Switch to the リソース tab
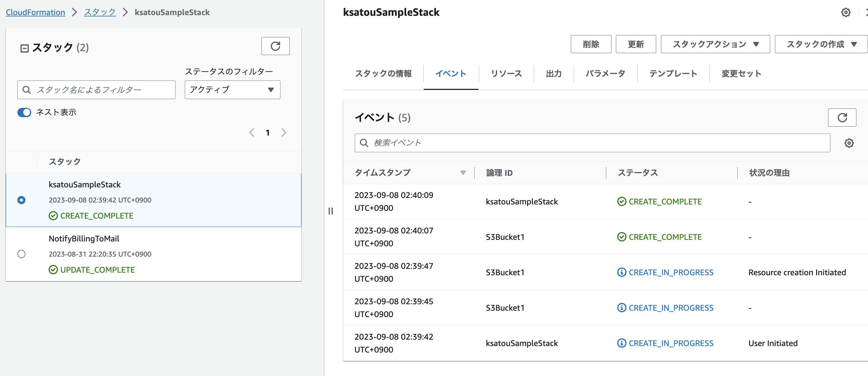 coord(506,73)
